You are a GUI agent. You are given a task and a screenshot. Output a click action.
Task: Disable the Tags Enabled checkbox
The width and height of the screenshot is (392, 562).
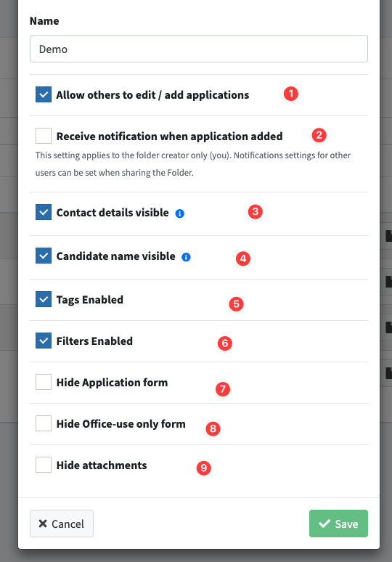[x=44, y=299]
